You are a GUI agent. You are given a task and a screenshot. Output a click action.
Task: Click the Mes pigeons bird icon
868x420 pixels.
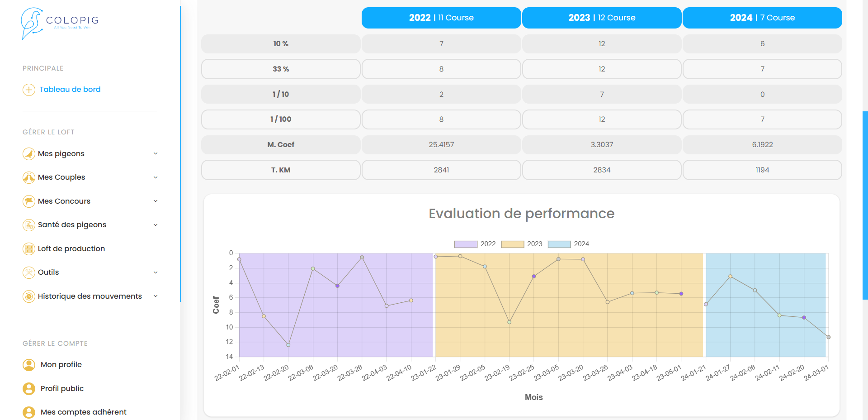28,154
